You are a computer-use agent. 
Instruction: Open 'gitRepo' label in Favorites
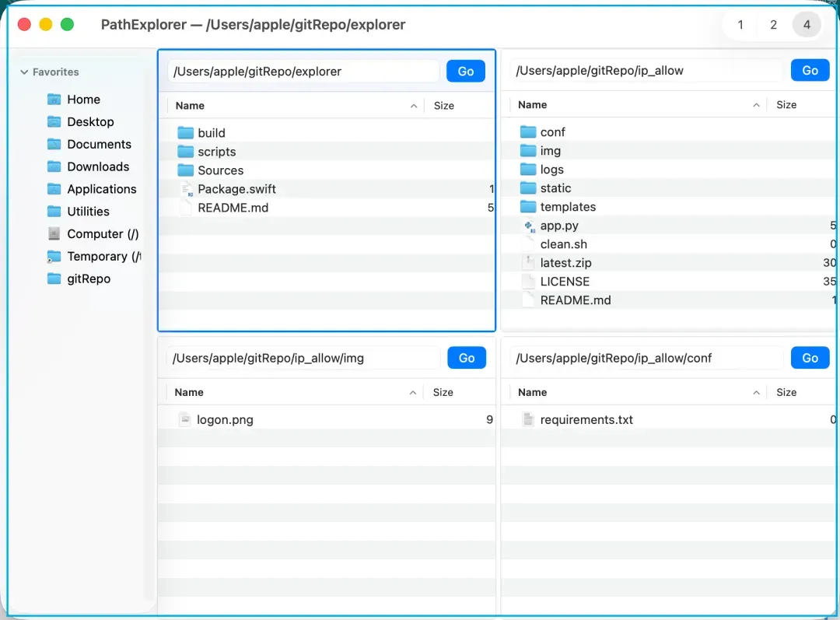click(89, 278)
